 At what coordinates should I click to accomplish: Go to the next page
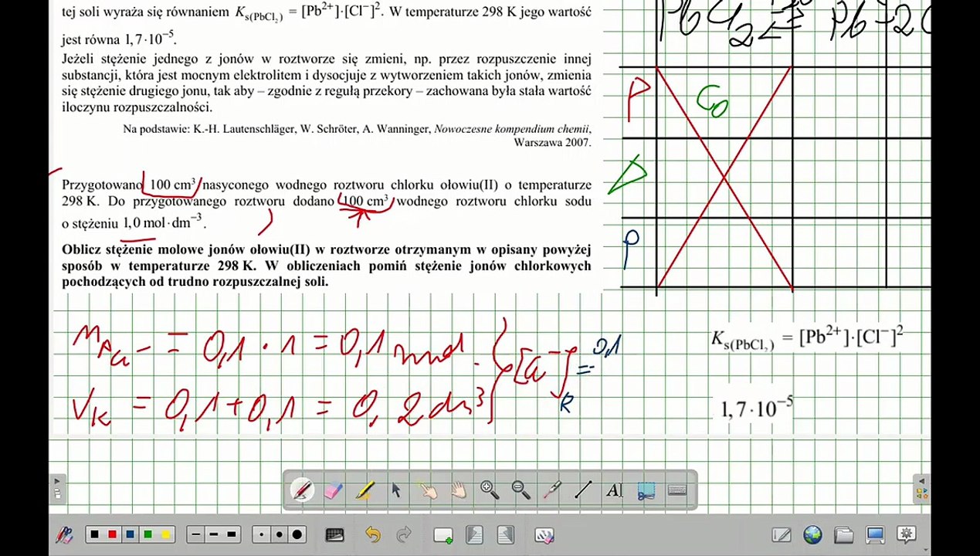[x=506, y=534]
